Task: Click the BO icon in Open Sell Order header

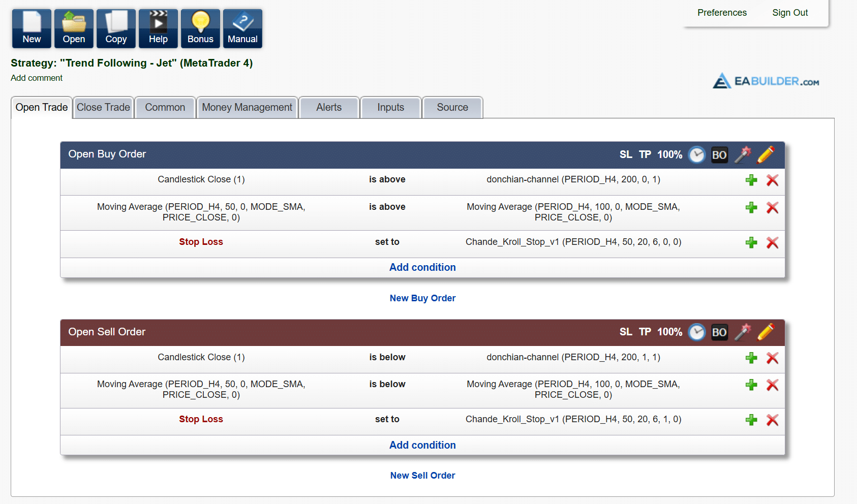Action: pyautogui.click(x=719, y=332)
